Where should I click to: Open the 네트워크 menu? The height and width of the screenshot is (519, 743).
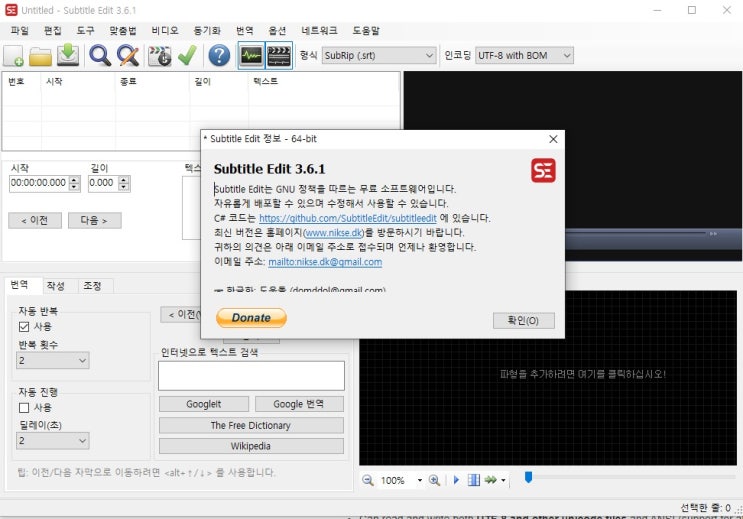319,31
